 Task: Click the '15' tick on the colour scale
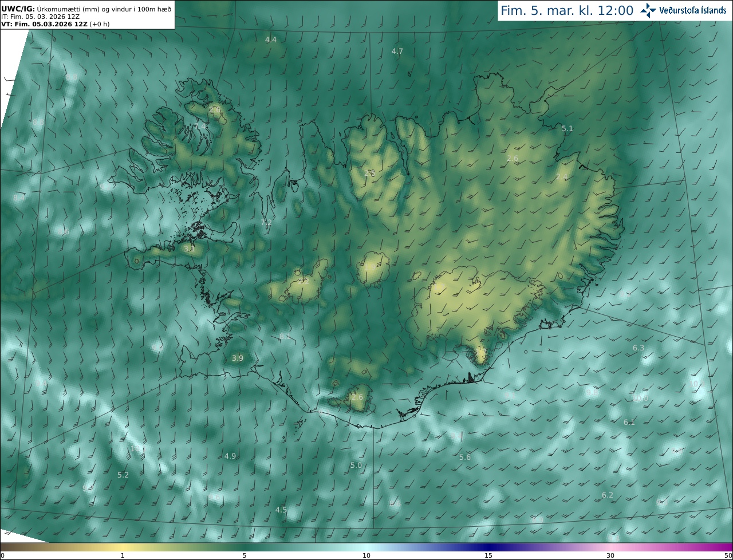(488, 555)
